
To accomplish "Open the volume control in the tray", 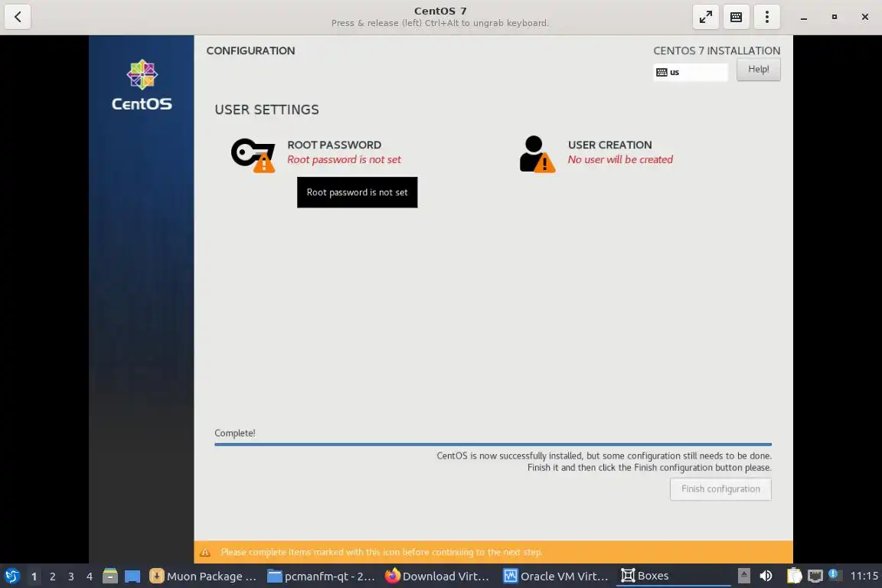I will (766, 576).
